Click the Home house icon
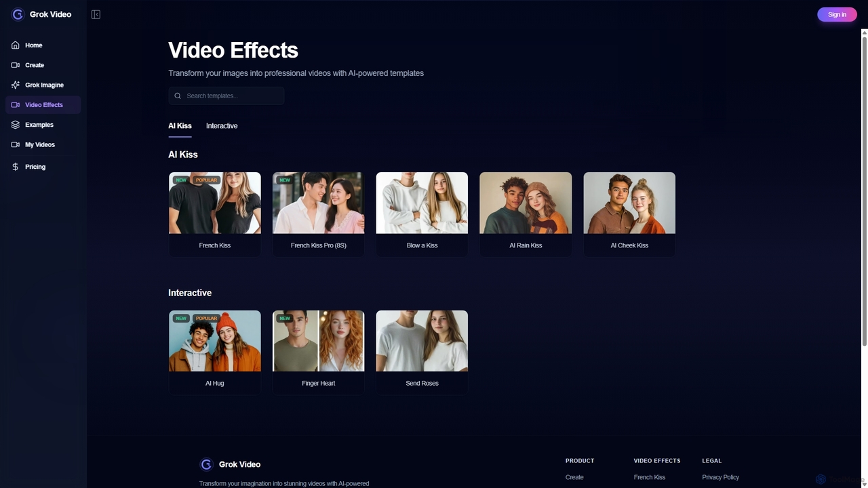Screen dimensions: 868x488 [16, 45]
